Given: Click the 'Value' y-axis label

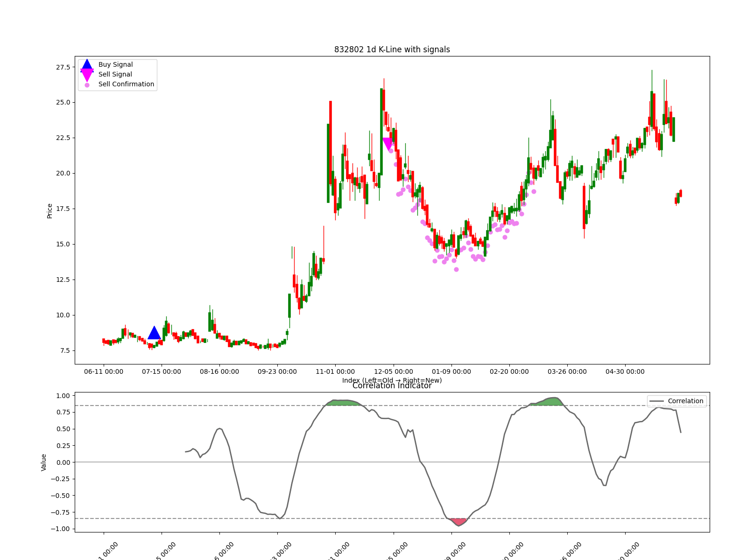Looking at the screenshot, I should 44,462.
